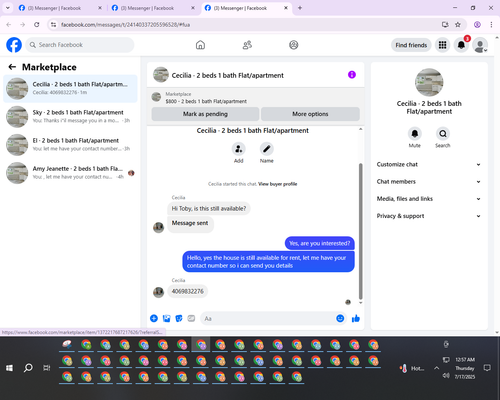This screenshot has width=500, height=400.
Task: Open Windows Start menu
Action: (x=9, y=368)
